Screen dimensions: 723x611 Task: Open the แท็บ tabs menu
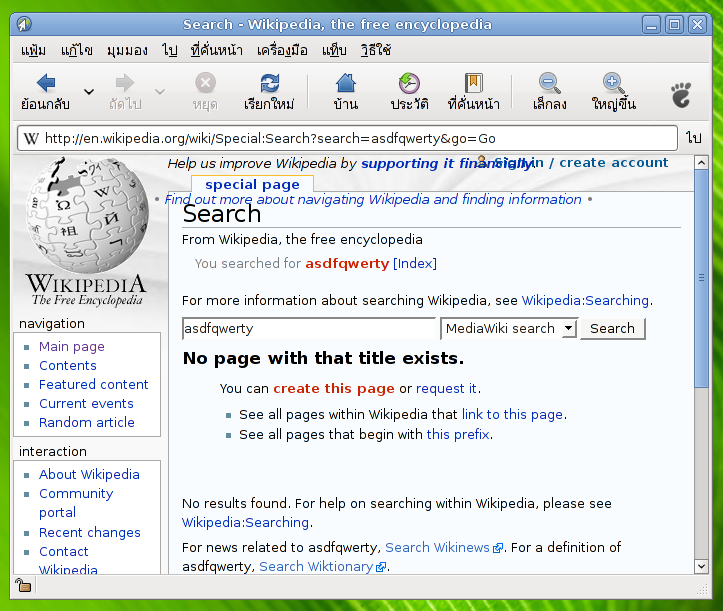334,50
